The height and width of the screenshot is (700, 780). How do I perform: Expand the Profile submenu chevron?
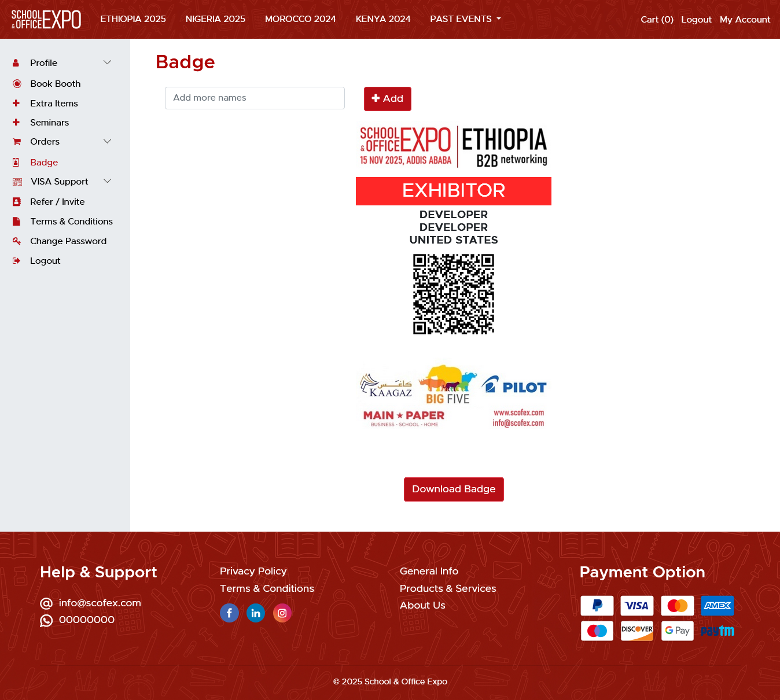(x=107, y=62)
